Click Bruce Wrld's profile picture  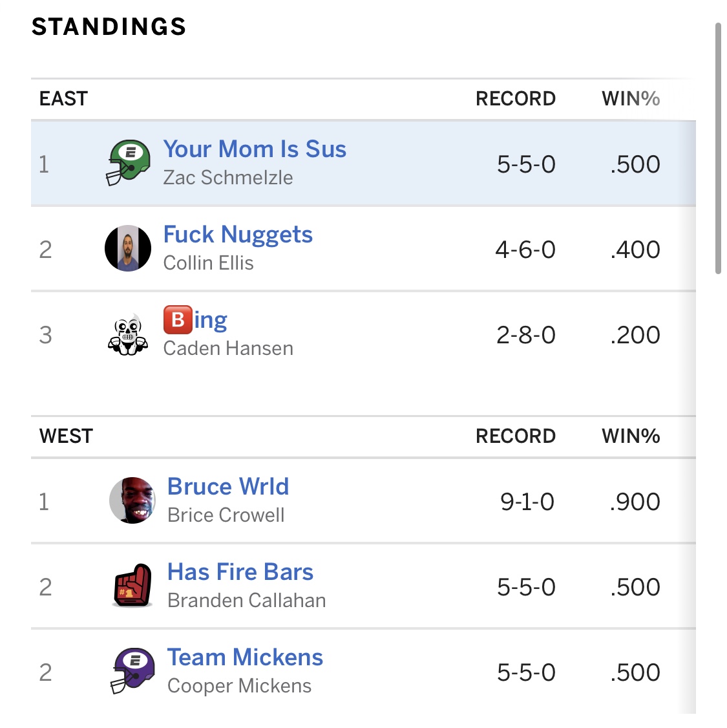[131, 500]
